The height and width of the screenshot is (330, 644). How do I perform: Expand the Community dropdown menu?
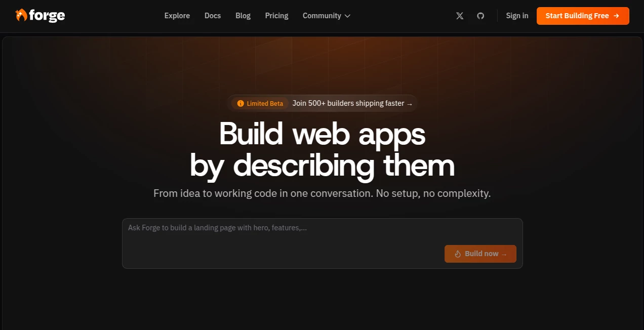(x=327, y=16)
